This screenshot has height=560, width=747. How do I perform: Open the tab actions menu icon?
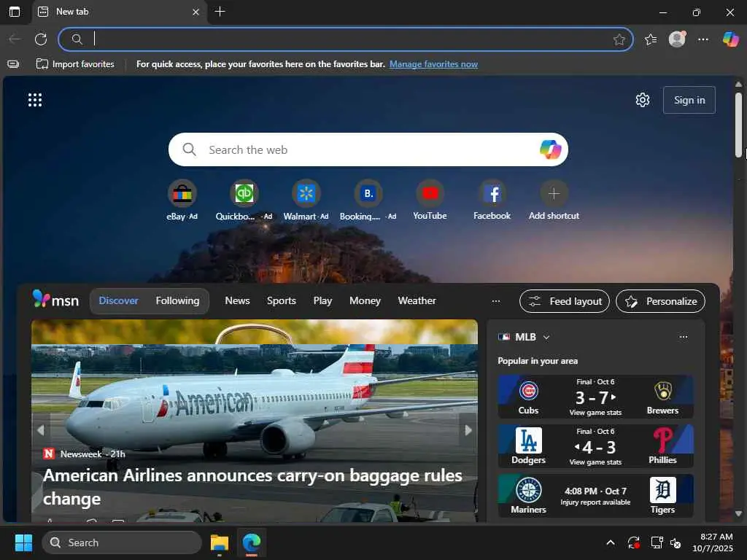tap(15, 12)
